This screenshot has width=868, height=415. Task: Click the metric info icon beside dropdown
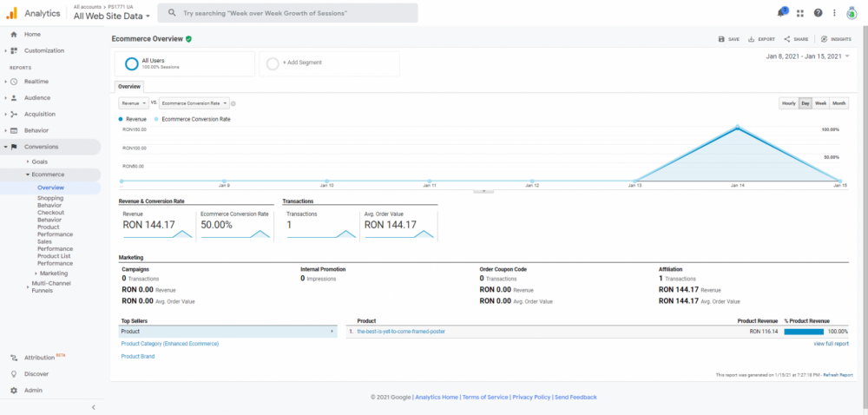tap(233, 103)
